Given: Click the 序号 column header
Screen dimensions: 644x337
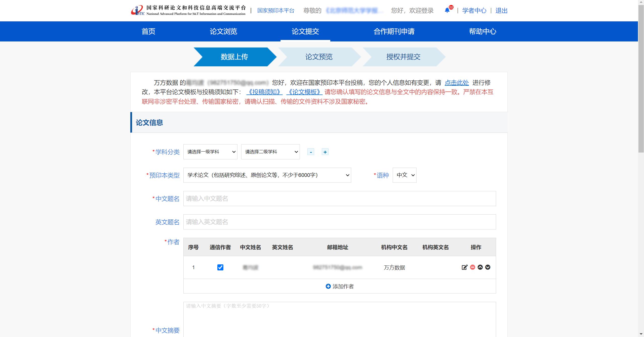Looking at the screenshot, I should (x=193, y=247).
